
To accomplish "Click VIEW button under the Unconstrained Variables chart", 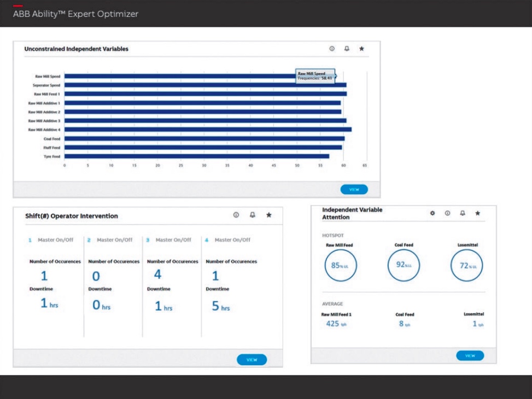I will (354, 189).
